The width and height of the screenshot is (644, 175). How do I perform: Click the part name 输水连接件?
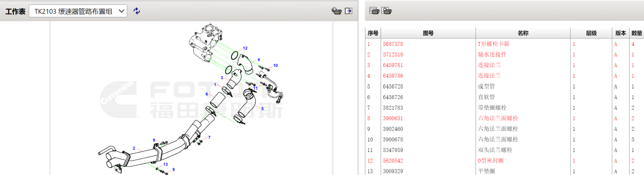pyautogui.click(x=492, y=55)
